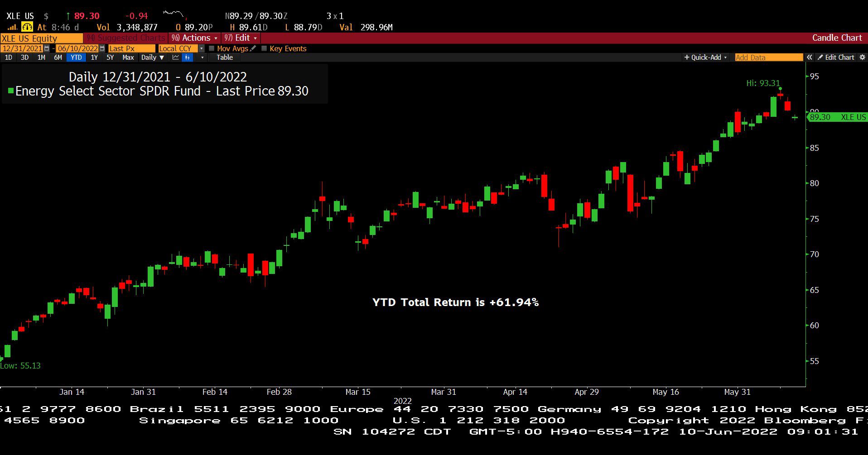Image resolution: width=868 pixels, height=455 pixels.
Task: Select the candle chart style icon
Action: pos(188,57)
